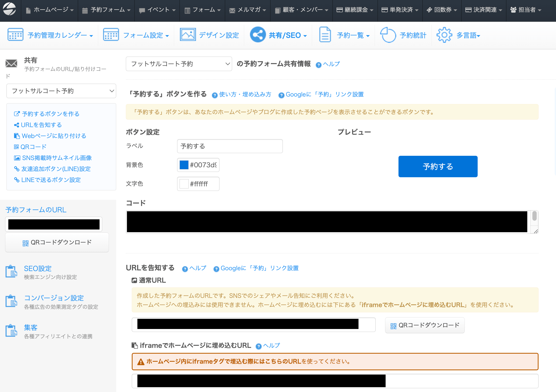Expand the フォーム設定 dropdown menu

click(x=145, y=35)
